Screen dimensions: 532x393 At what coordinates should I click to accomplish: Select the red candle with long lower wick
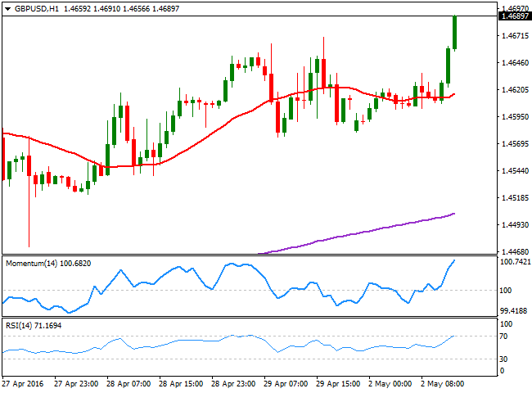point(29,192)
